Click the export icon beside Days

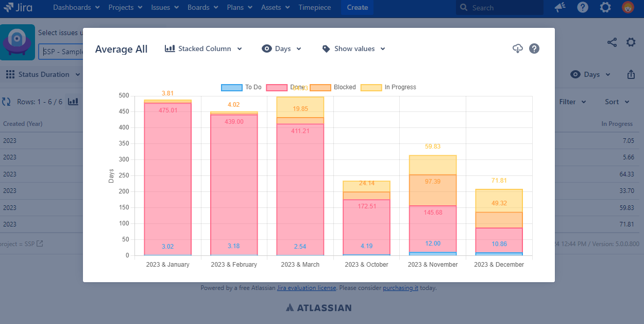(631, 74)
